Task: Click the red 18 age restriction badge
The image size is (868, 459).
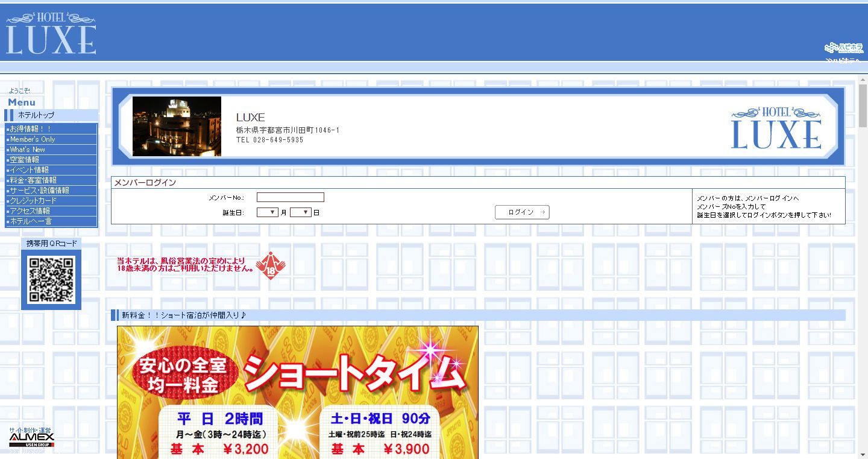Action: click(271, 266)
